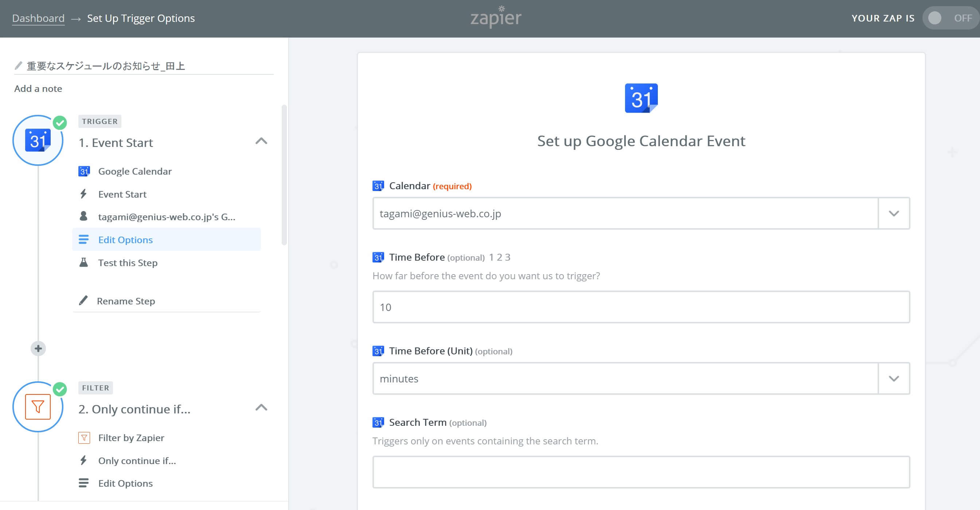The image size is (980, 510).
Task: Open the 1. Event Start step title
Action: [x=116, y=143]
